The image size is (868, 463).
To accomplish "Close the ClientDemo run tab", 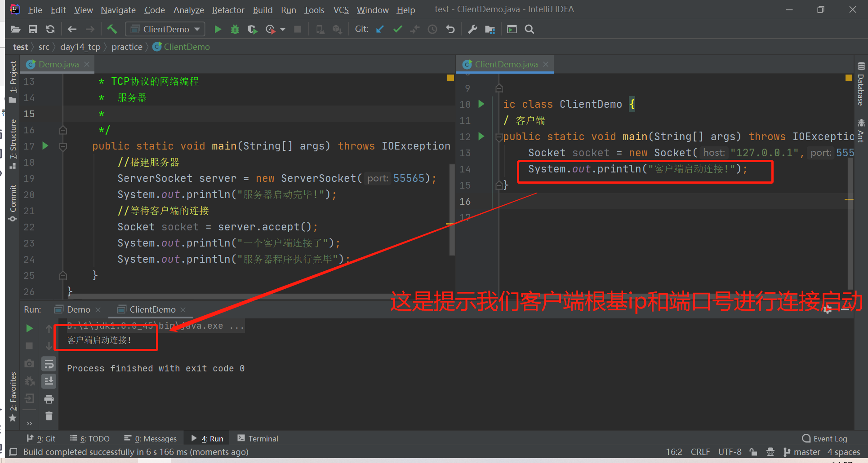I will click(x=183, y=310).
